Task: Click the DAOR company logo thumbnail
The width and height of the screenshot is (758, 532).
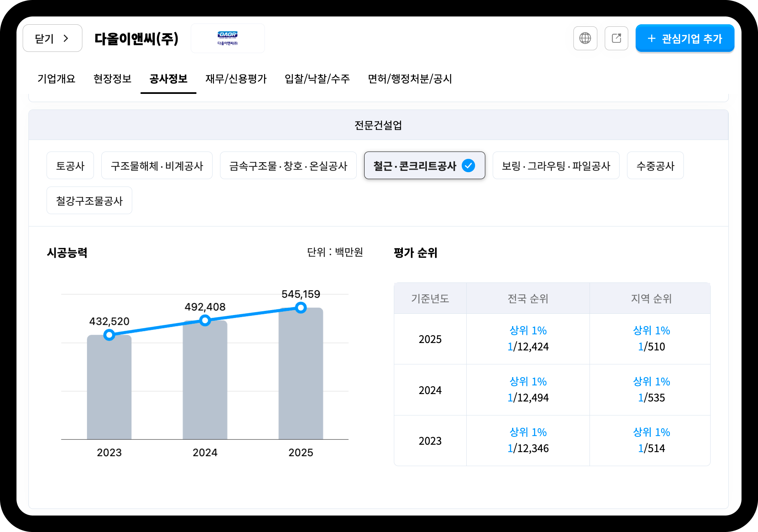Action: 227,38
